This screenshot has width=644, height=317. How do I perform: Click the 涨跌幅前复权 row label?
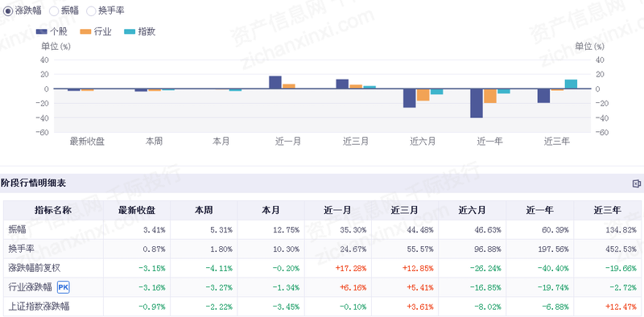click(x=35, y=268)
